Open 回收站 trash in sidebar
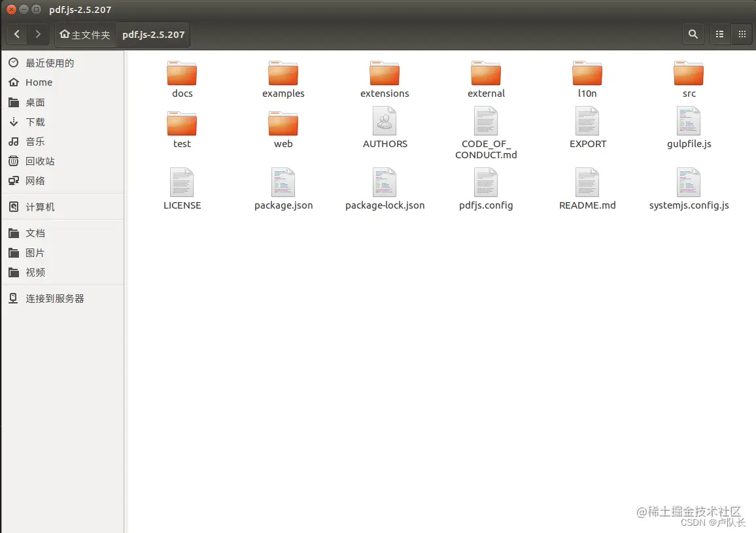Image resolution: width=756 pixels, height=533 pixels. click(63, 161)
